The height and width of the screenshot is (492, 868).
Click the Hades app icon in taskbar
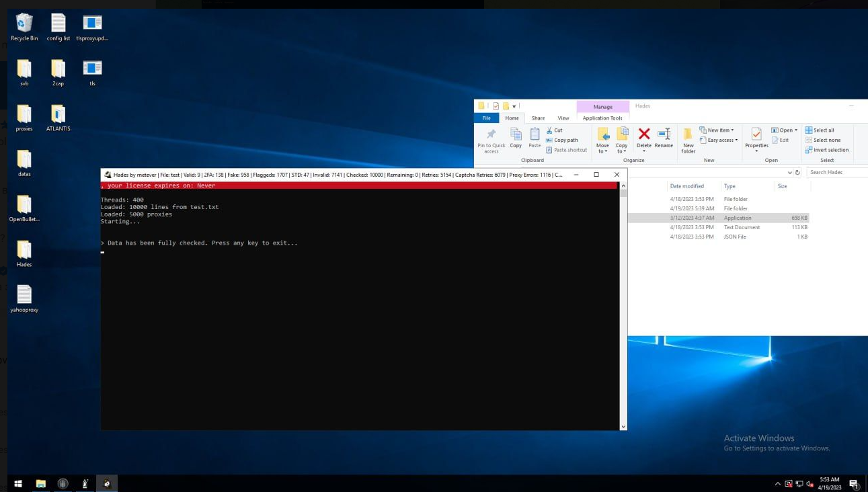click(x=107, y=483)
